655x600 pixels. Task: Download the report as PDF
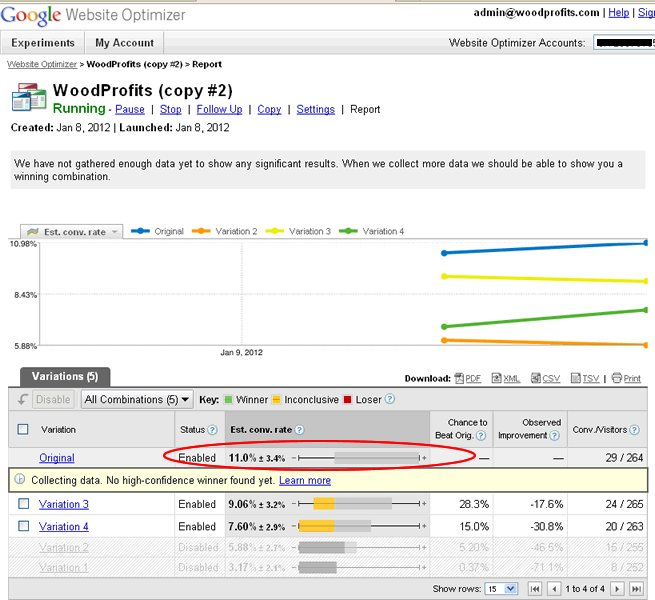click(467, 379)
